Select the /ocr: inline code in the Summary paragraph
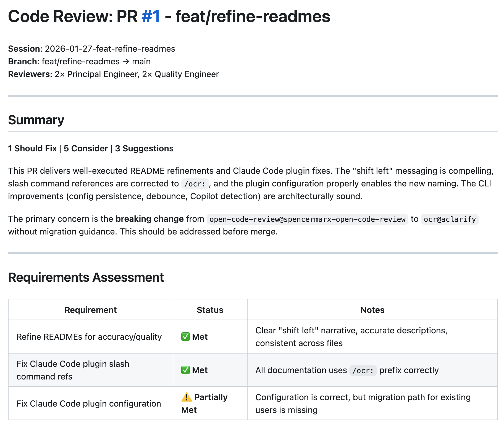504x427 pixels. point(195,183)
